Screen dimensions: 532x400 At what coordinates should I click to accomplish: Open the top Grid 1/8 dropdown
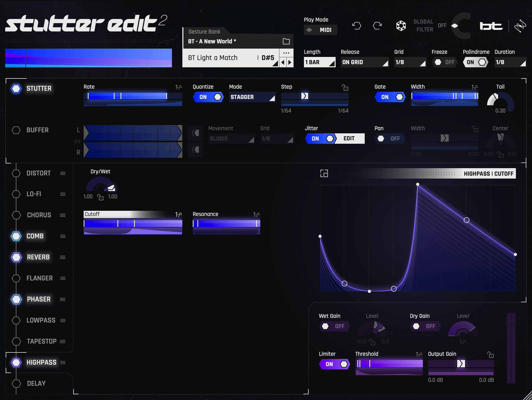point(410,62)
